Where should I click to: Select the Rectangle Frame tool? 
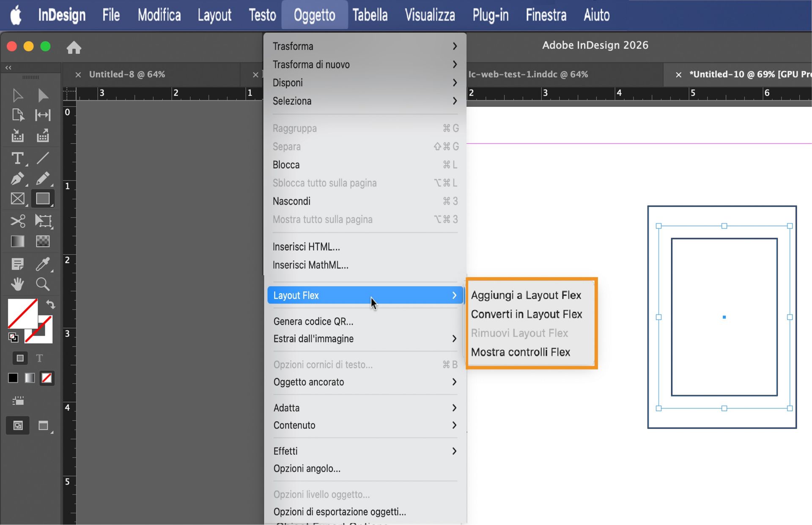click(x=17, y=199)
